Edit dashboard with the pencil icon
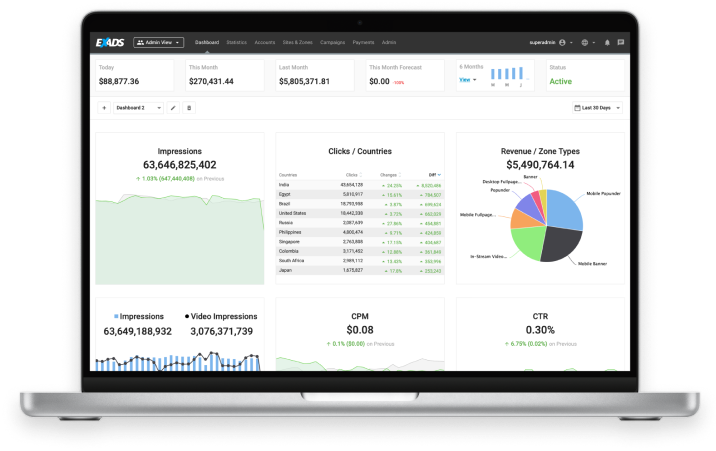Viewport: 716px width, 451px height. [173, 108]
